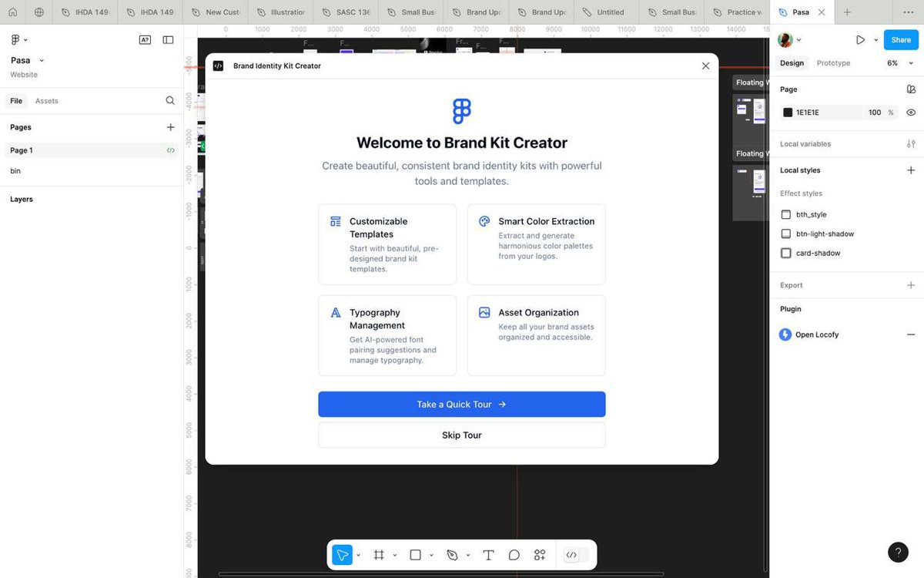Image resolution: width=924 pixels, height=578 pixels.
Task: Switch to the Prototype tab
Action: point(833,63)
